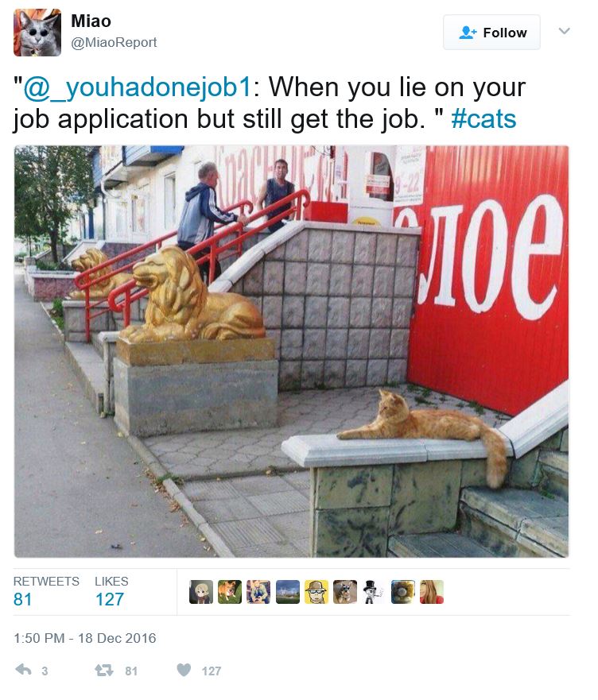Follow the Miao account
The width and height of the screenshot is (598, 700).
tap(491, 32)
